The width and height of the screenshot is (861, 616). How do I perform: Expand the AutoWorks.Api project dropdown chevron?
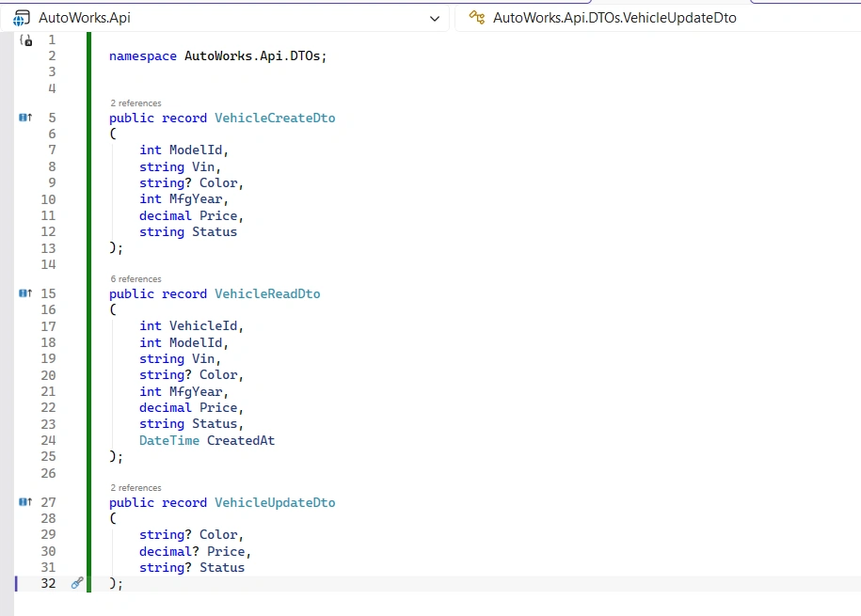pos(435,19)
